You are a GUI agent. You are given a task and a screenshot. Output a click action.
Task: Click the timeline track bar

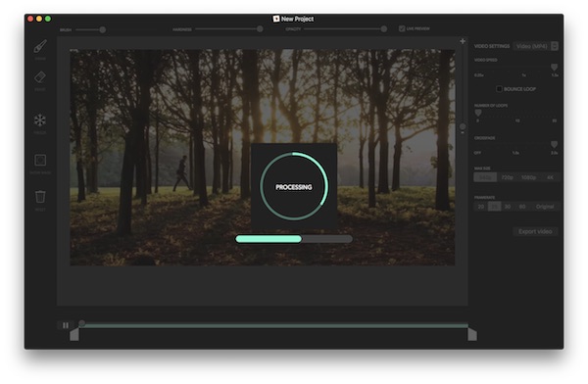click(273, 325)
